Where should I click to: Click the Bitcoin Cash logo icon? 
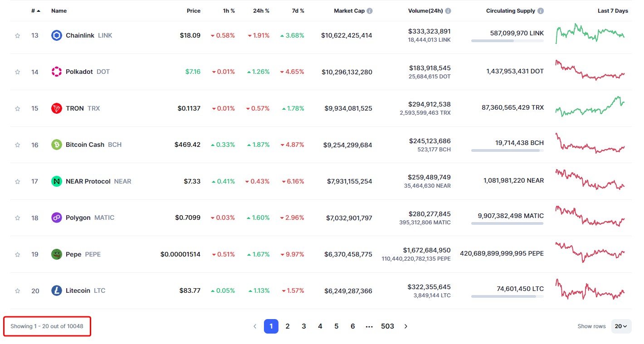click(x=57, y=145)
